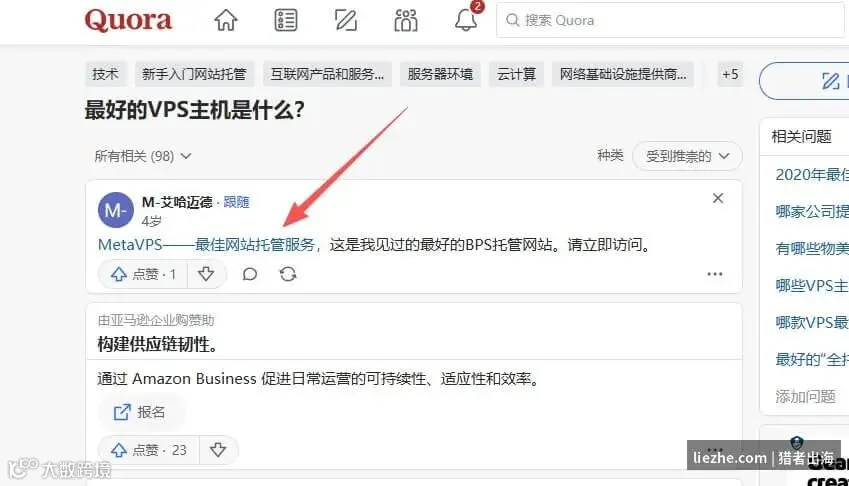
Task: Select the 互联网产品和服务 topic tag
Action: point(327,74)
